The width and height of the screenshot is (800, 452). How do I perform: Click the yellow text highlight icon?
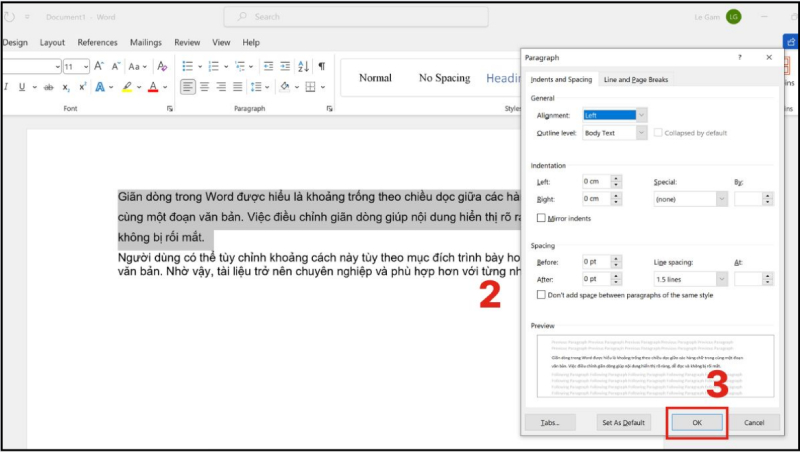[129, 87]
